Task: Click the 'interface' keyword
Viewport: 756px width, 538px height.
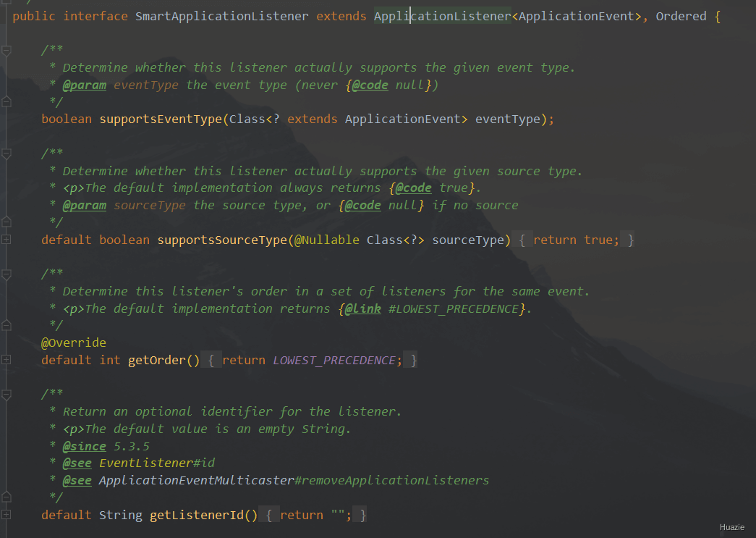Action: point(95,17)
